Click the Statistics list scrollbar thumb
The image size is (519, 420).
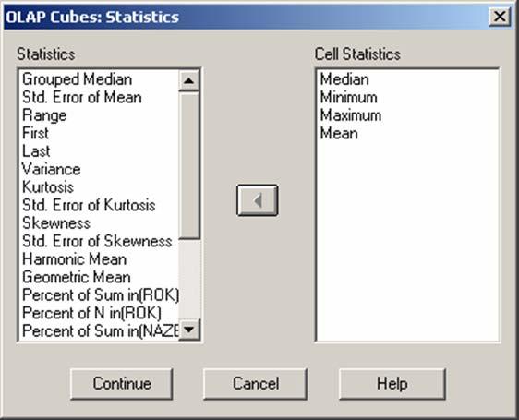189,165
